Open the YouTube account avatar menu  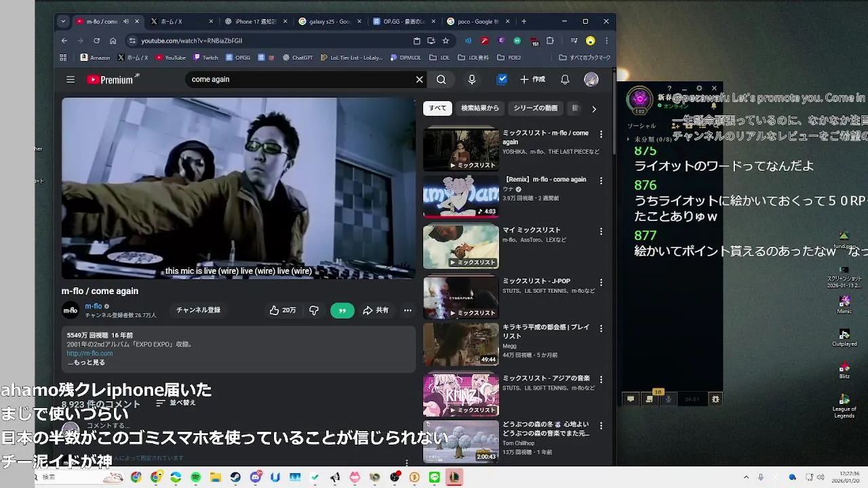coord(591,79)
